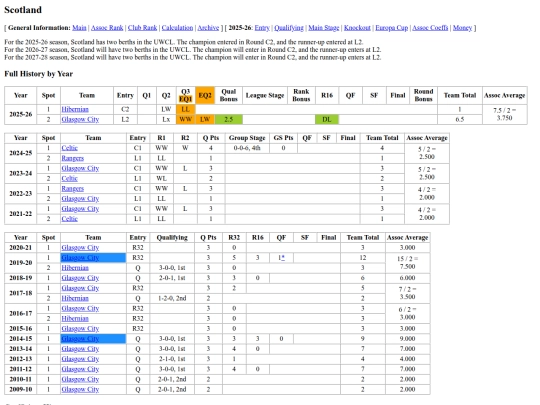Click the Q3 EQ1 column header
The image size is (540, 405).
185,95
